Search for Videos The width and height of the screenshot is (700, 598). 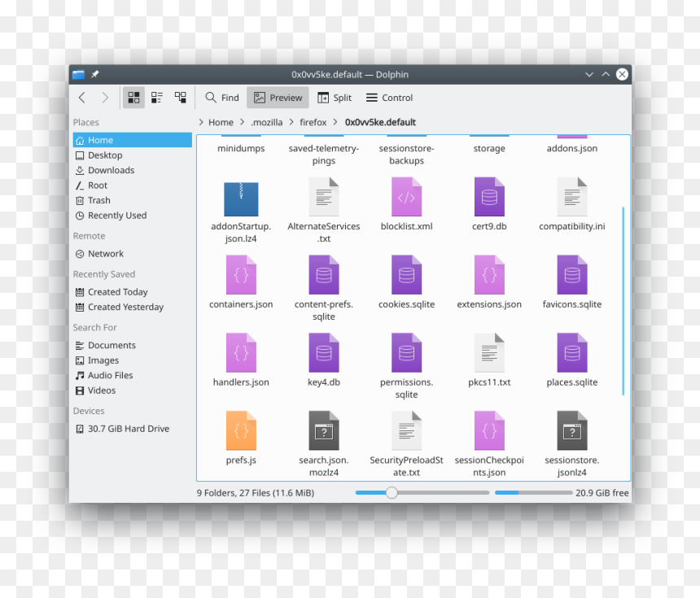click(132, 391)
